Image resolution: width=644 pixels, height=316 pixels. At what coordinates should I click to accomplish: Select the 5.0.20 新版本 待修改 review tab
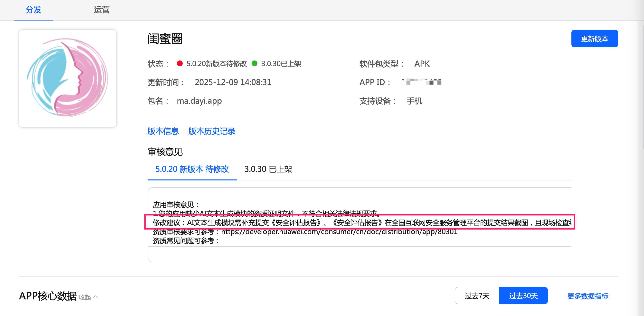[x=192, y=169]
